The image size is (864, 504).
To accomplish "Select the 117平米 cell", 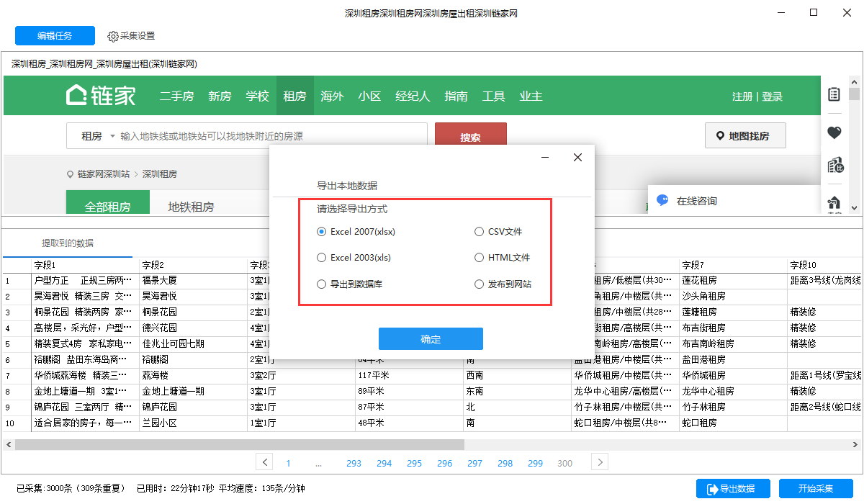I will pos(409,375).
